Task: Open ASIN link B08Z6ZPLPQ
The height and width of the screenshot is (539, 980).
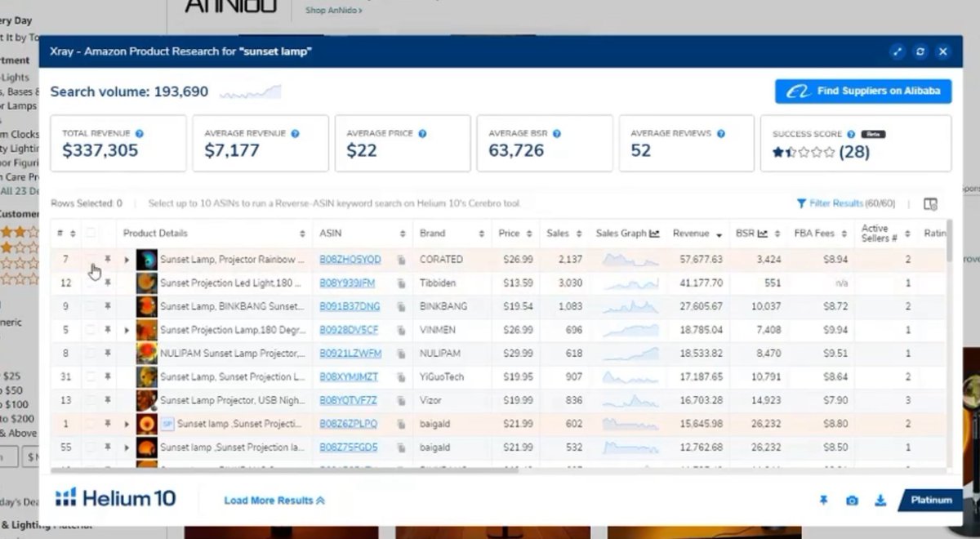Action: tap(349, 425)
